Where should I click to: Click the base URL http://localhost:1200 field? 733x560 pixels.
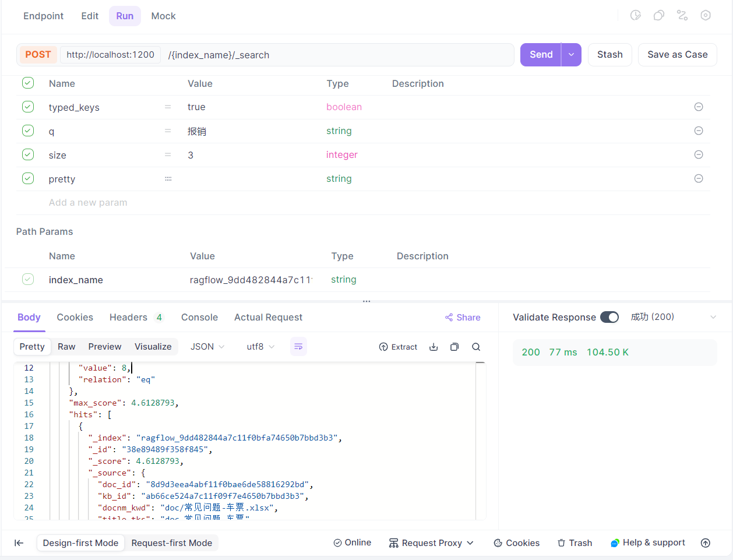110,55
